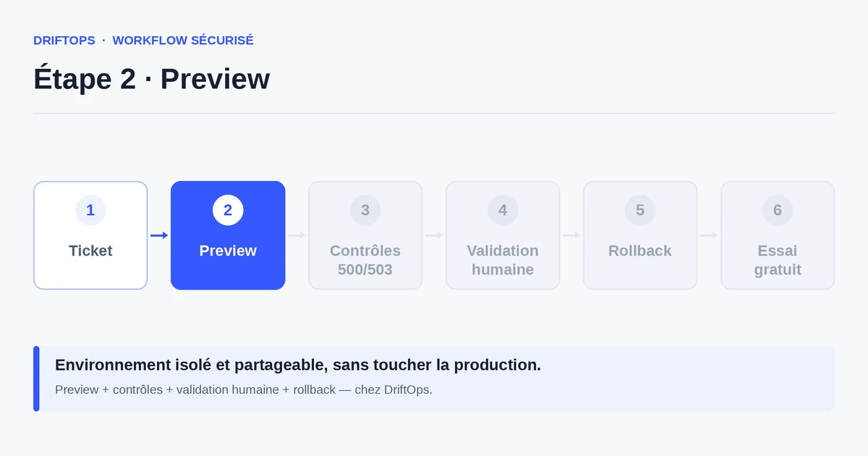868x456 pixels.
Task: Select the Ticket step card
Action: click(x=90, y=235)
